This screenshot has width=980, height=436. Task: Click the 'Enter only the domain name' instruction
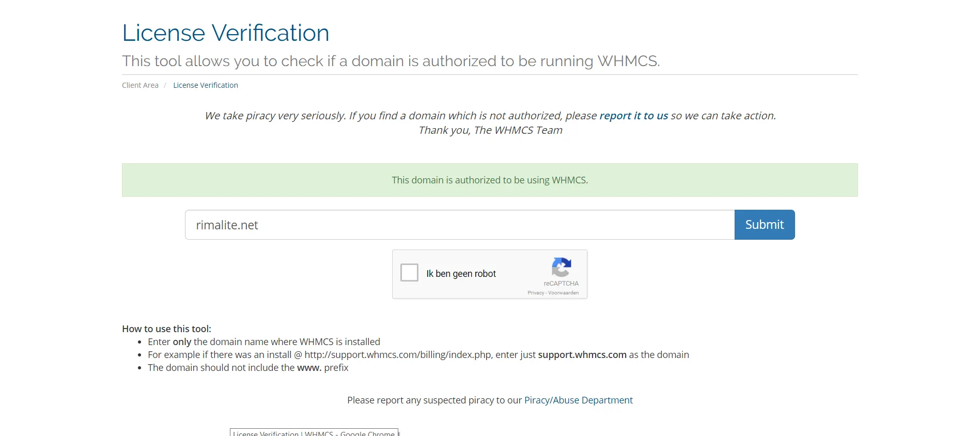click(264, 342)
